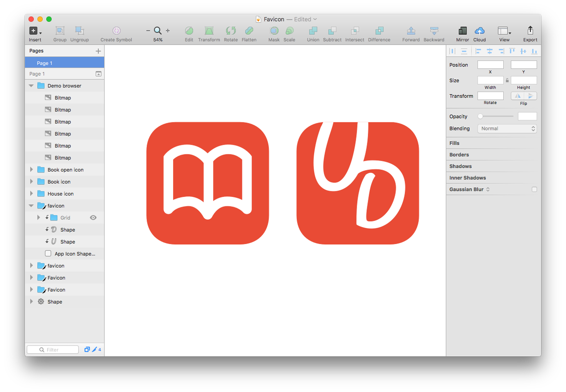Move layer Backward using toolbar icon
Image resolution: width=566 pixels, height=392 pixels.
click(x=434, y=31)
